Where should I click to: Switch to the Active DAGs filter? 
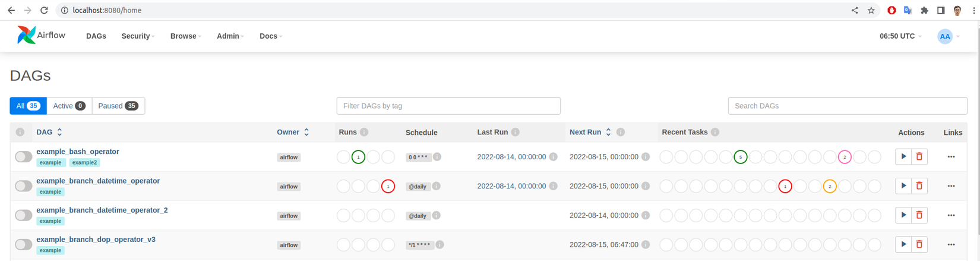69,106
